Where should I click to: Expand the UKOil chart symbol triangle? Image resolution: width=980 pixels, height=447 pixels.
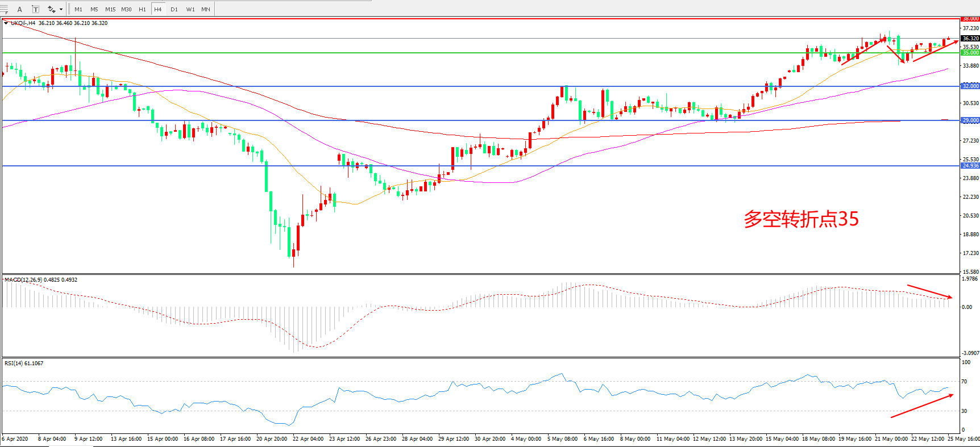(x=6, y=23)
